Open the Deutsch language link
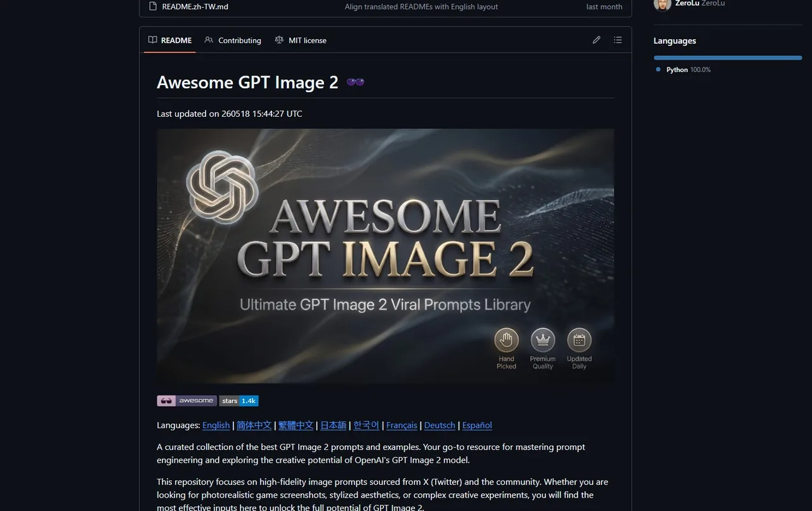Image resolution: width=812 pixels, height=511 pixels. (x=440, y=425)
